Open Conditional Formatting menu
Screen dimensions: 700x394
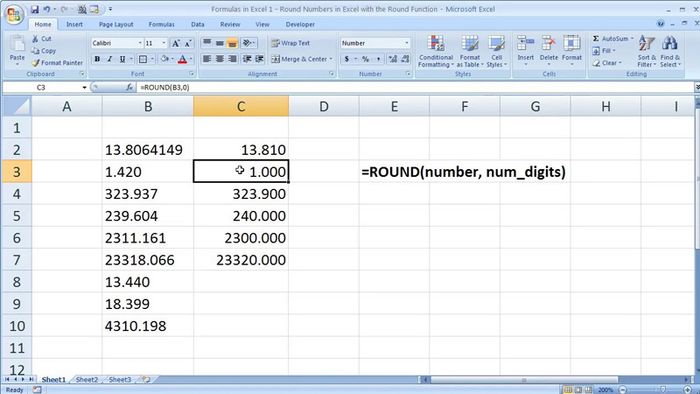(436, 52)
